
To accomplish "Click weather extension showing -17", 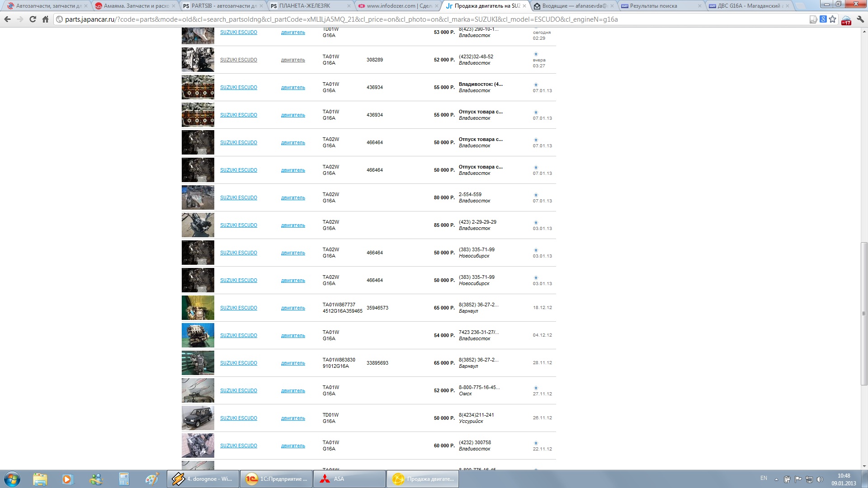I will coord(846,20).
